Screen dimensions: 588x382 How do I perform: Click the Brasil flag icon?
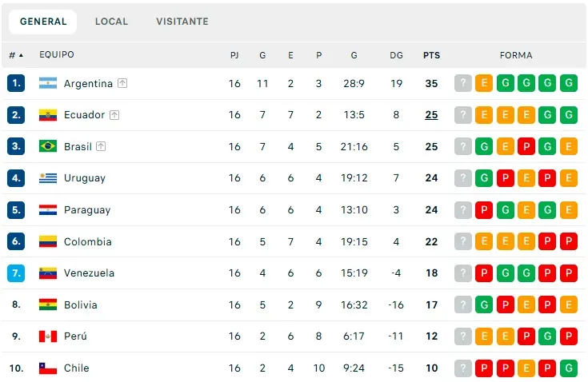point(48,146)
